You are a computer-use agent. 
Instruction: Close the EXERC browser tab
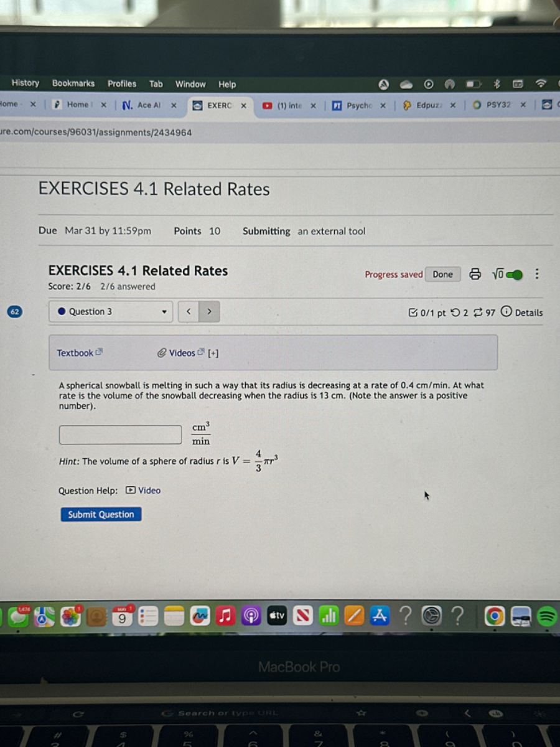coord(244,106)
